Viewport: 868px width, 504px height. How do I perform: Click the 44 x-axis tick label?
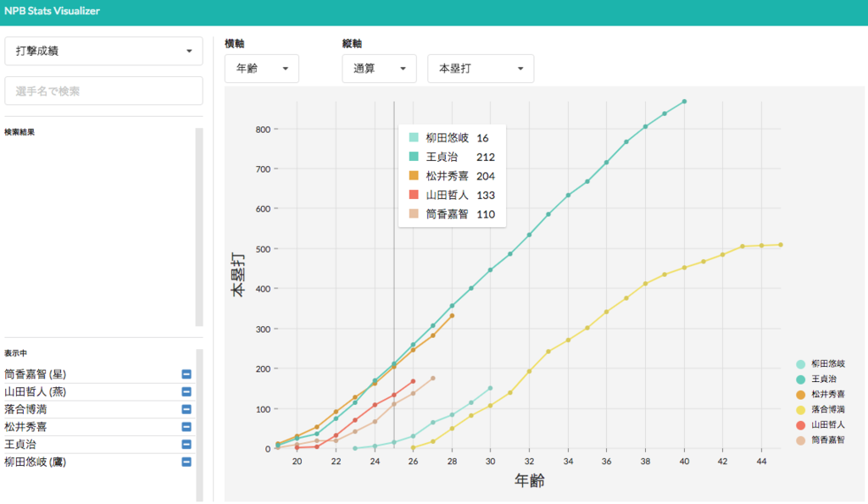coord(761,462)
